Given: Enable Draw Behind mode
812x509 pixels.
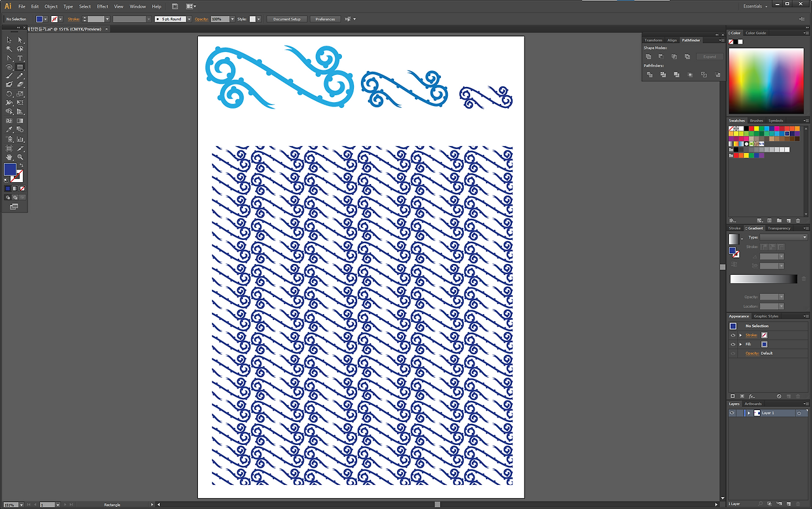Looking at the screenshot, I should (x=15, y=197).
